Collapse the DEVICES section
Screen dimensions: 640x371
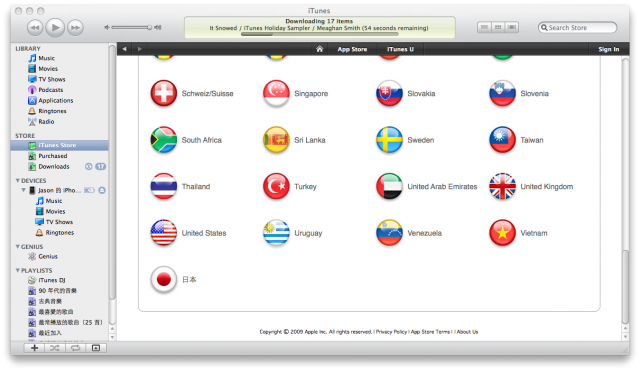tap(18, 180)
